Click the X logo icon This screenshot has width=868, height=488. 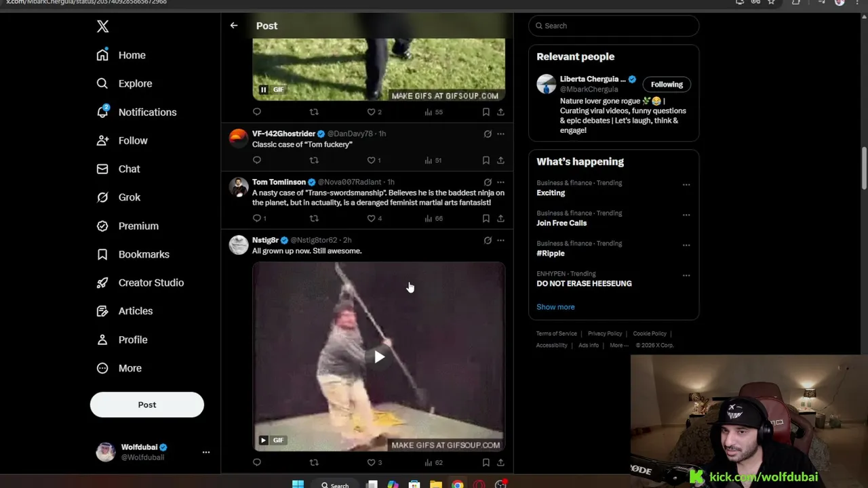coord(102,26)
